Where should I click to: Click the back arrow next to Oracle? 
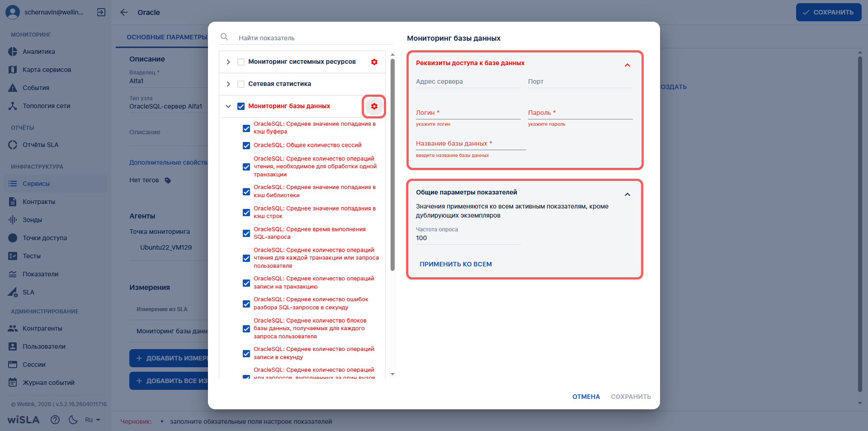(124, 12)
